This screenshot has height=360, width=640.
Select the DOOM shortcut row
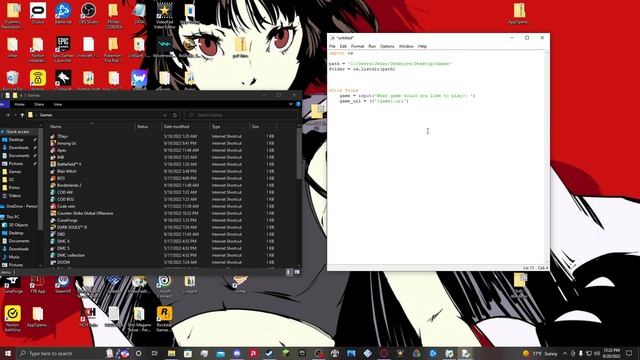click(163, 262)
